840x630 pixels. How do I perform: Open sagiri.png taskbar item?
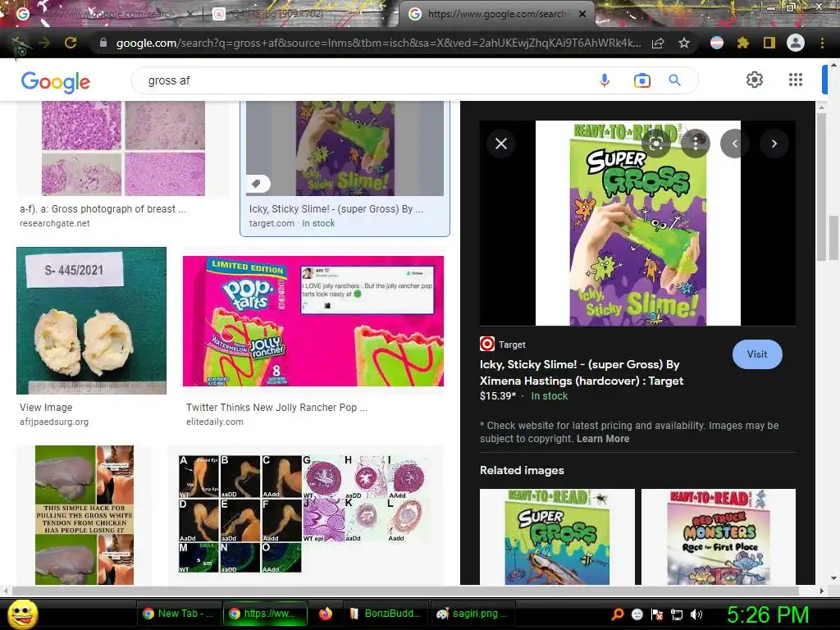click(x=473, y=614)
